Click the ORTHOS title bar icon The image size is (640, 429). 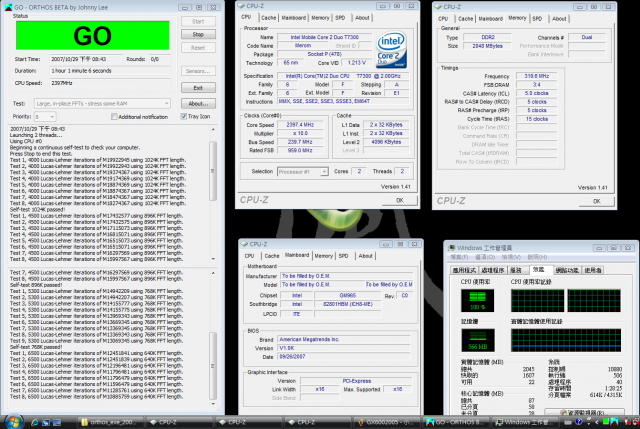[8, 7]
